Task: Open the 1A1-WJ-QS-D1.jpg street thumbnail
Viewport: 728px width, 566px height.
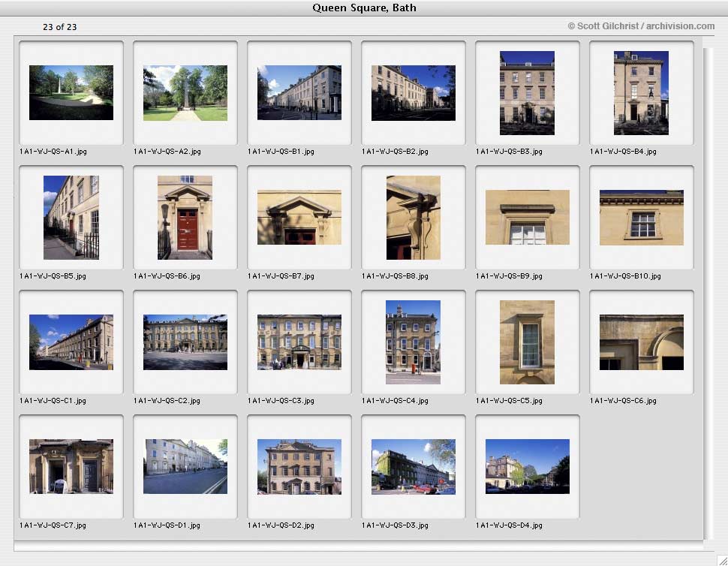Action: (x=185, y=466)
